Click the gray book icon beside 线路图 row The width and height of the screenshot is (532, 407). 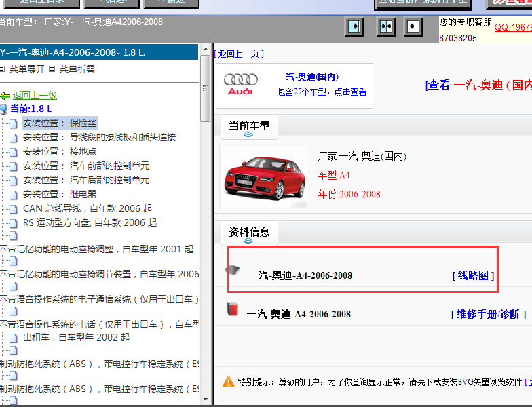[x=232, y=270]
